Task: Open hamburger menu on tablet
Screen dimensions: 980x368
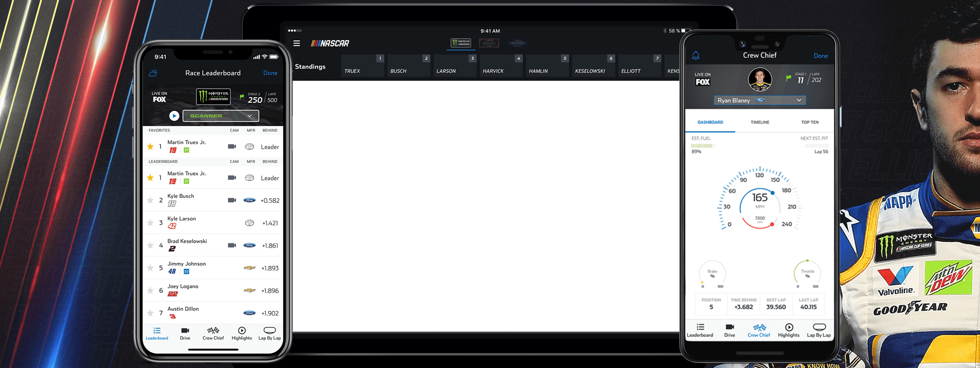Action: coord(297,43)
